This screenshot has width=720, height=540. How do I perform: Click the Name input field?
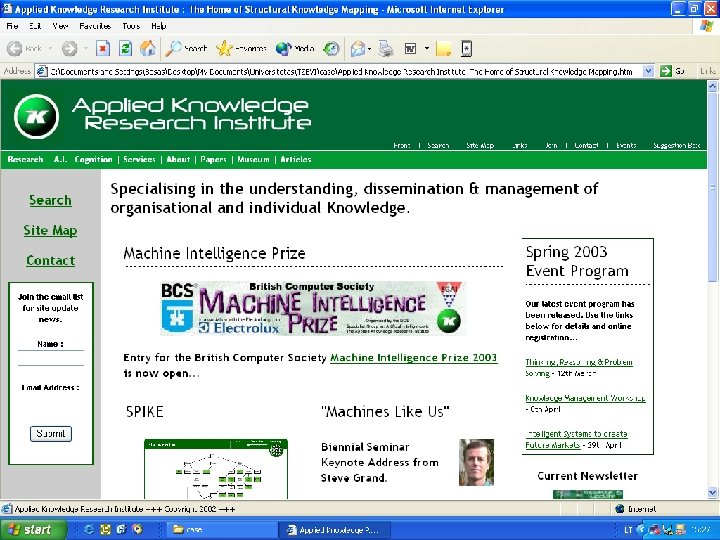[51, 358]
